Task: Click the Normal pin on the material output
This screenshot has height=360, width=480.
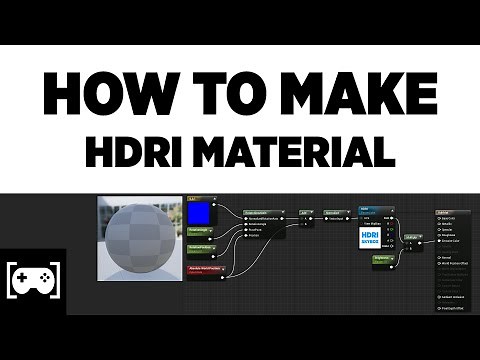Action: 439,258
